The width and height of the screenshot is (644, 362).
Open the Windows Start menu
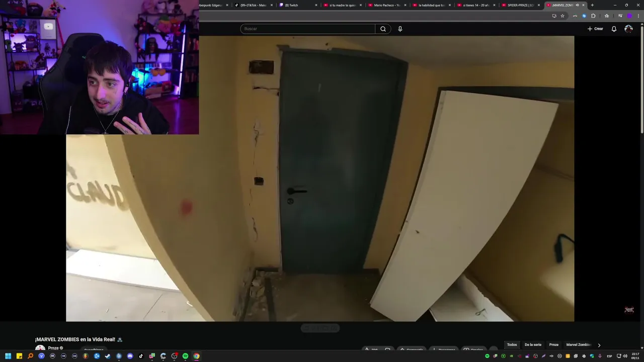8,356
